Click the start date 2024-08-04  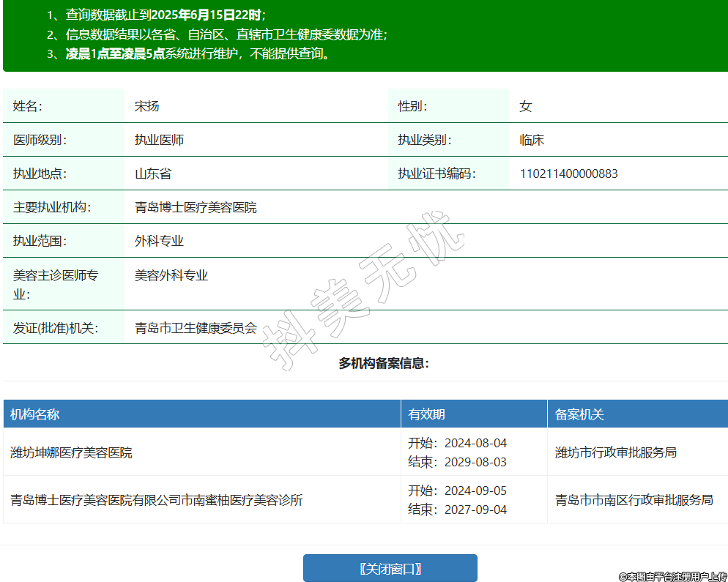click(x=475, y=443)
